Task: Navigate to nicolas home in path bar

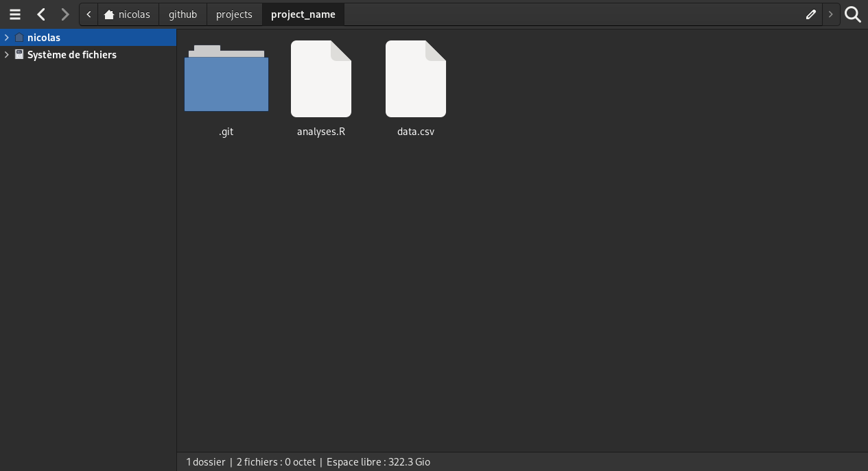Action: 128,14
